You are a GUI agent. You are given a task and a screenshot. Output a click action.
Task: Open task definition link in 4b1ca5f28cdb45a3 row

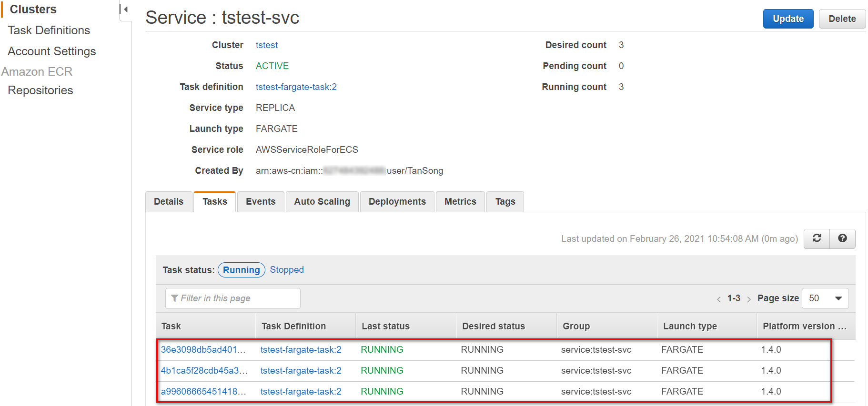pos(301,370)
